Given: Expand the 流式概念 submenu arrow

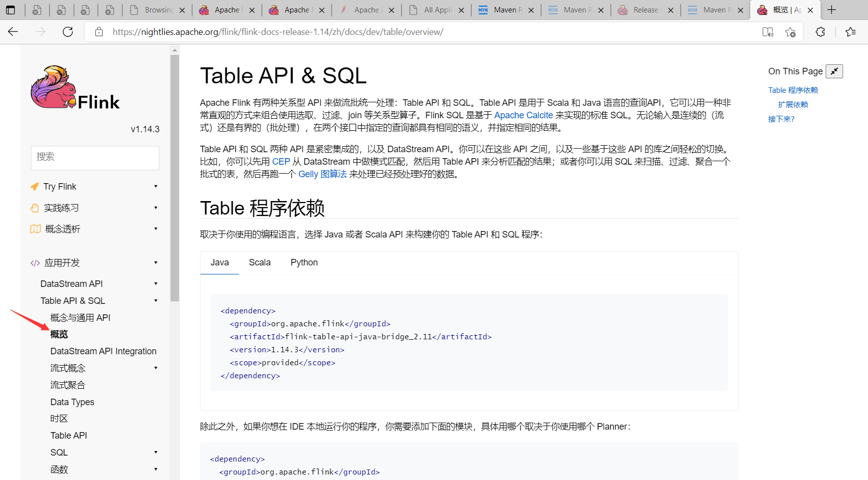Looking at the screenshot, I should pyautogui.click(x=156, y=368).
